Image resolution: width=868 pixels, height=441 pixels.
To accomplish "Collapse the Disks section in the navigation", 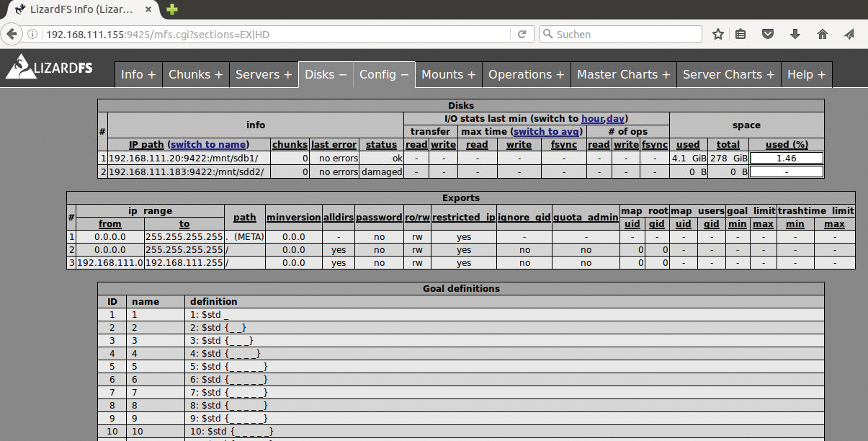I will click(x=326, y=74).
